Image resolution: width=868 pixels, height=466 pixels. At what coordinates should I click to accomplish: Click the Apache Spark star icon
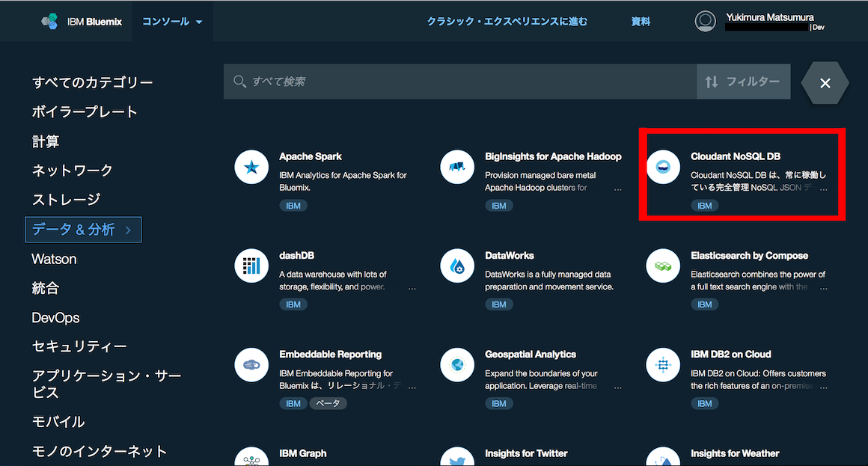251,167
